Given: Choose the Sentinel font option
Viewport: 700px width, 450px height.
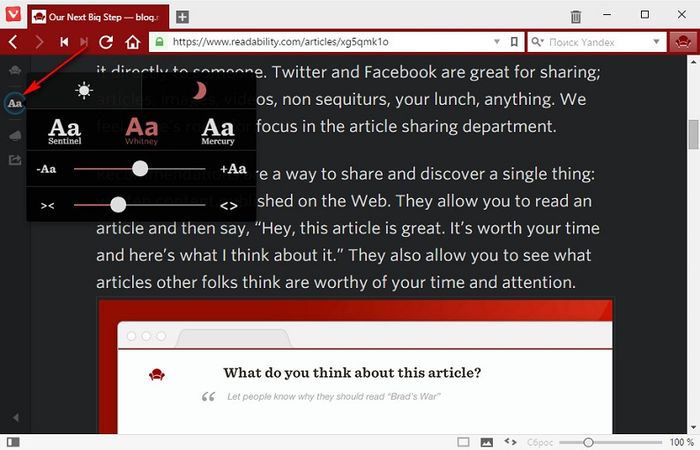Looking at the screenshot, I should 65,131.
